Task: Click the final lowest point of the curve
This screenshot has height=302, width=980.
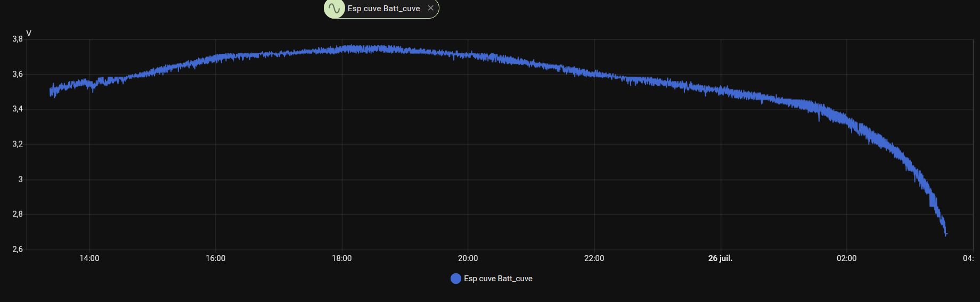Action: point(946,234)
